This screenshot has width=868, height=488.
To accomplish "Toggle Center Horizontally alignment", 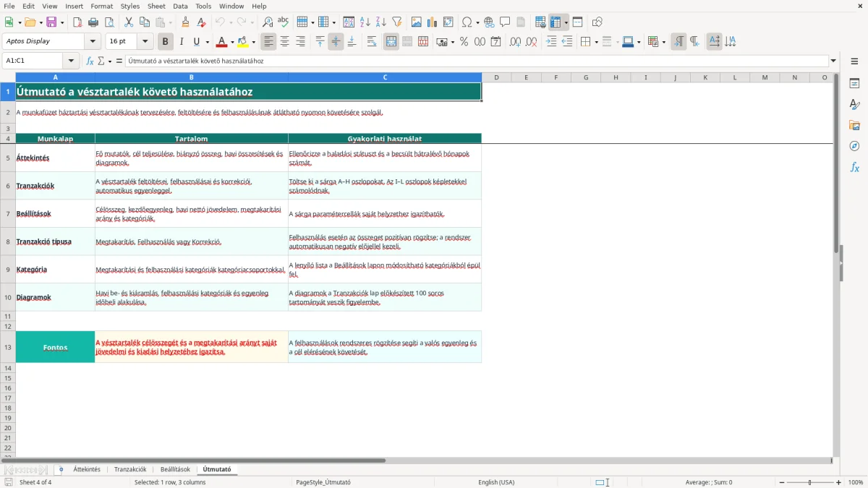I will [x=284, y=42].
